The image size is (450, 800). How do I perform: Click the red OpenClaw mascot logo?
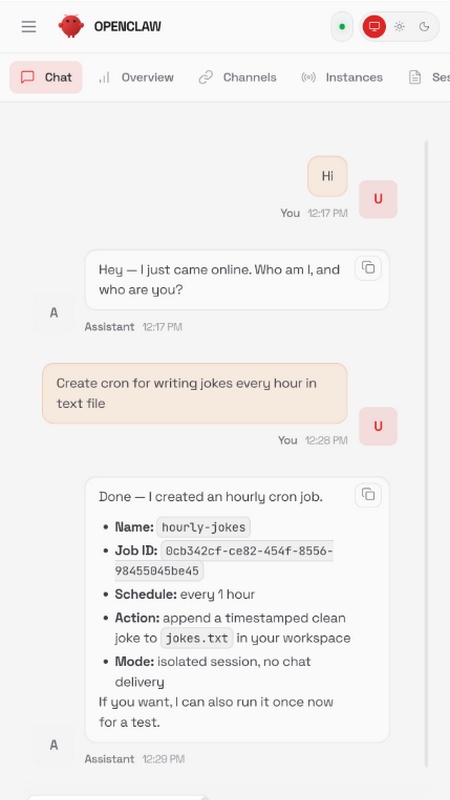click(x=71, y=26)
